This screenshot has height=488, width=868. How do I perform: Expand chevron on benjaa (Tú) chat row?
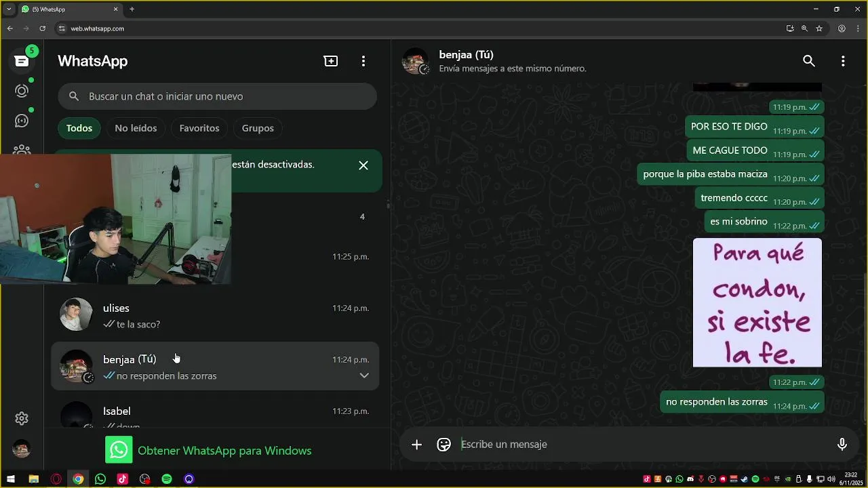pyautogui.click(x=364, y=375)
